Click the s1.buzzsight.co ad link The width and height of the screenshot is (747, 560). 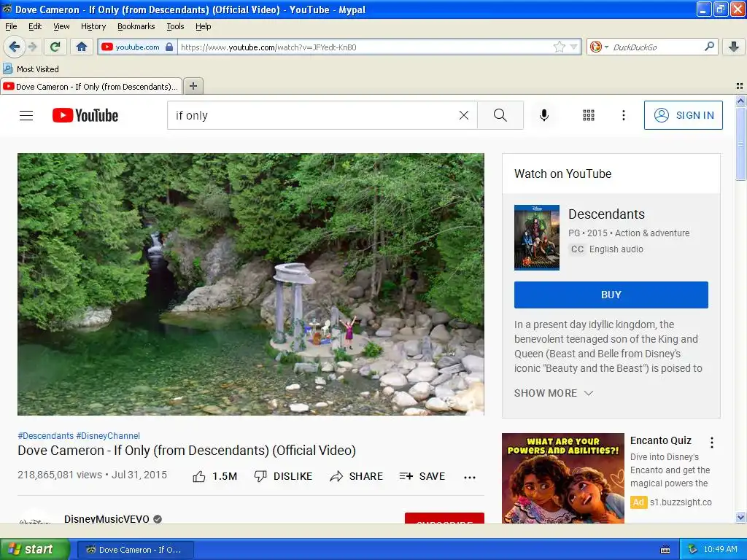point(681,502)
